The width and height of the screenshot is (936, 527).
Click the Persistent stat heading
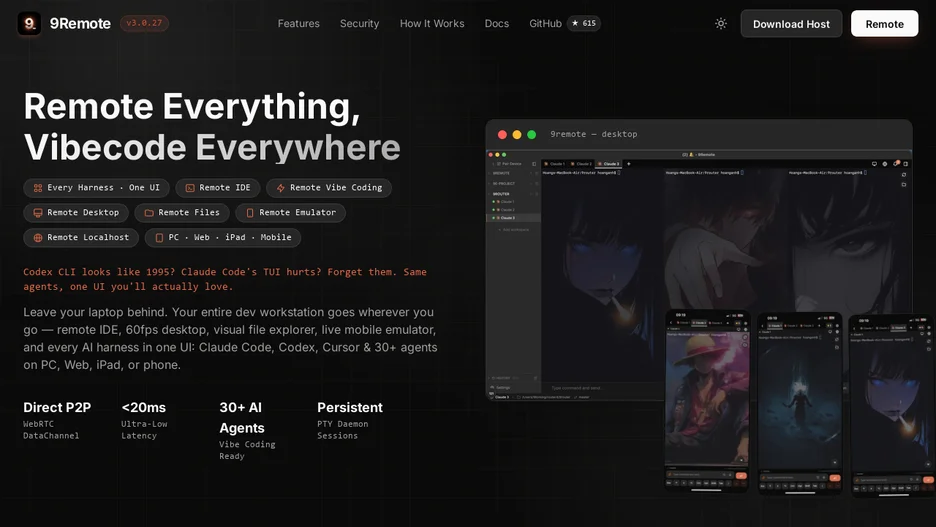pos(350,408)
